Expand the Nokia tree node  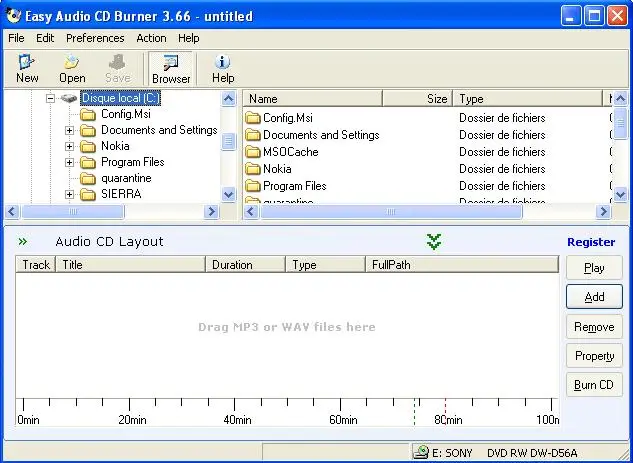coord(69,146)
